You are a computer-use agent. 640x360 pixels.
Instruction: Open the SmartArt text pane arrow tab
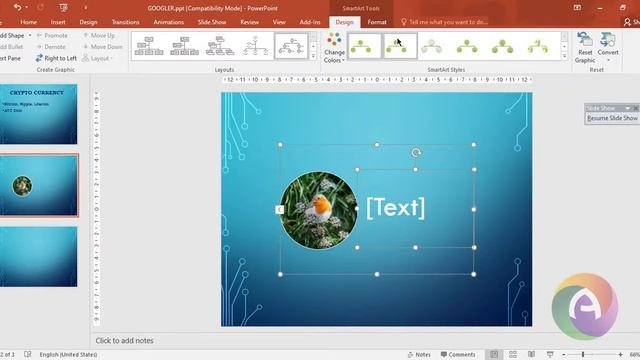pyautogui.click(x=279, y=209)
